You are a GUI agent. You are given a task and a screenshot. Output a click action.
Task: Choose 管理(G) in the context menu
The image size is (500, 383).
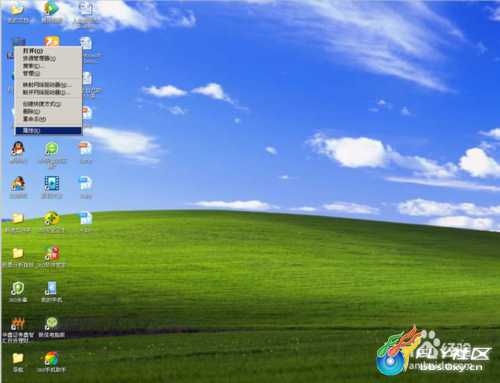tap(48, 73)
